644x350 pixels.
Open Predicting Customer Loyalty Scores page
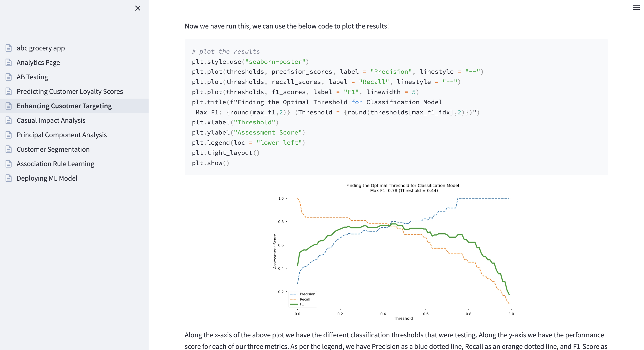click(70, 91)
